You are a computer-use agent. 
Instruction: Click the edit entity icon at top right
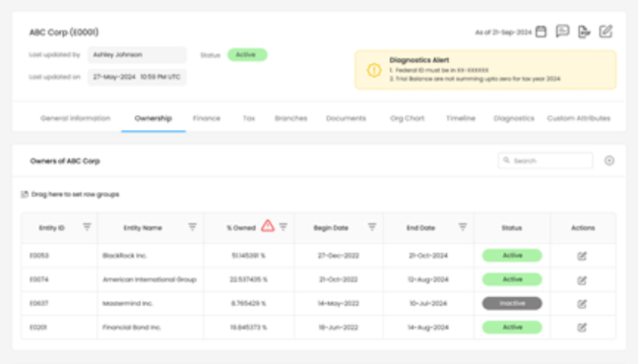606,31
